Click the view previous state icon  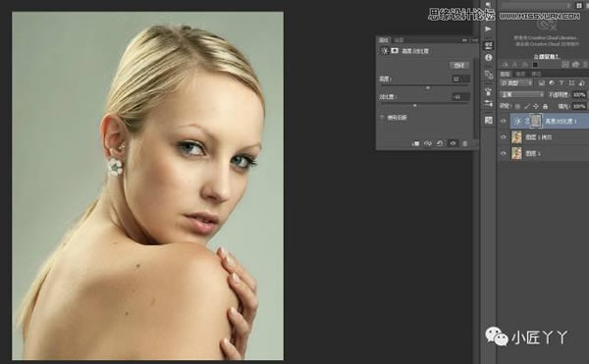point(428,143)
